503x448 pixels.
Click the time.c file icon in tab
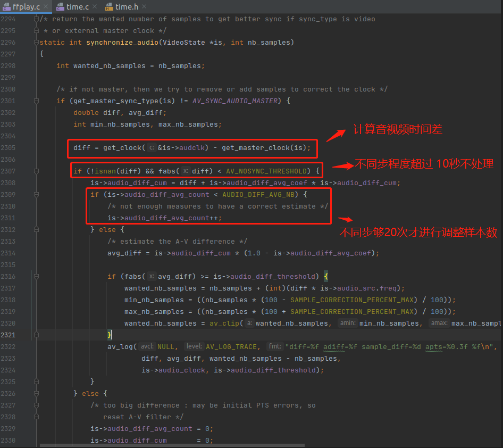59,7
